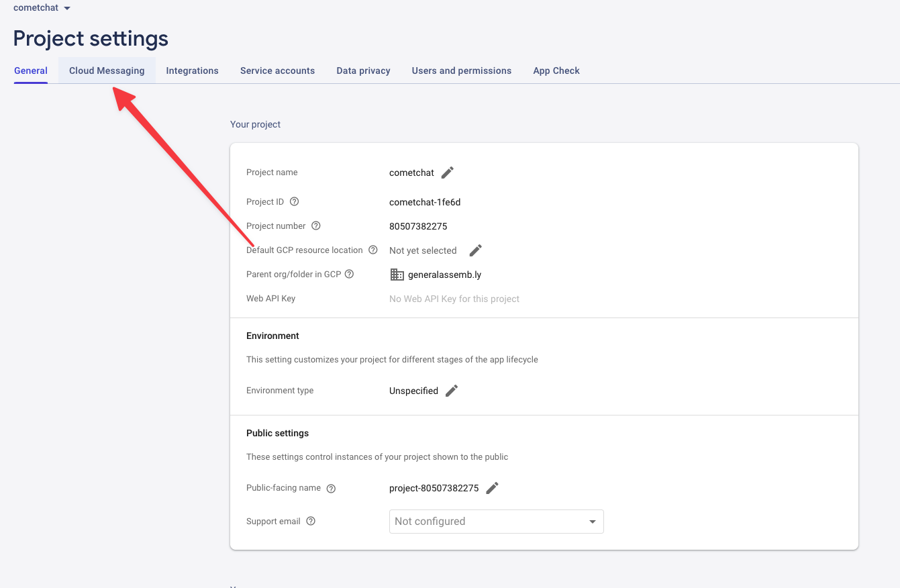900x588 pixels.
Task: Click the Environment section heading
Action: pyautogui.click(x=273, y=336)
